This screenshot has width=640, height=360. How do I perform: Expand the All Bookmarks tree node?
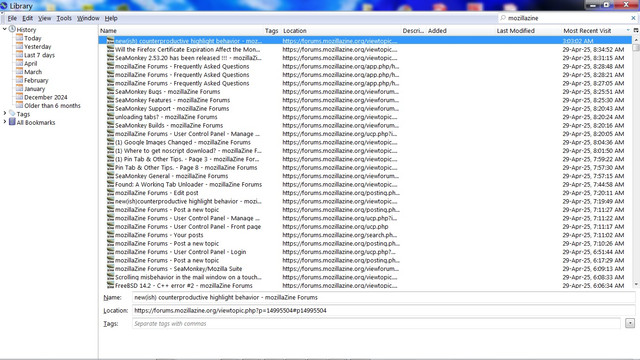[4, 122]
